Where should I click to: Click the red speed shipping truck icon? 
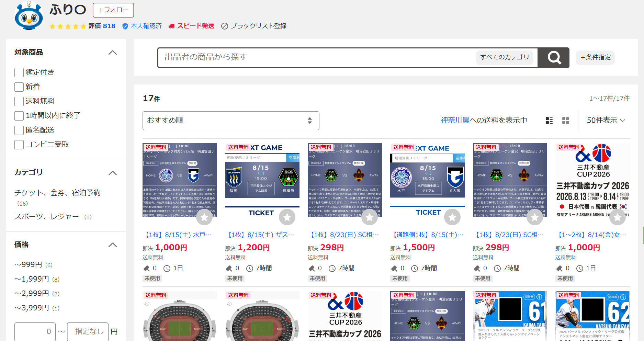pos(171,26)
